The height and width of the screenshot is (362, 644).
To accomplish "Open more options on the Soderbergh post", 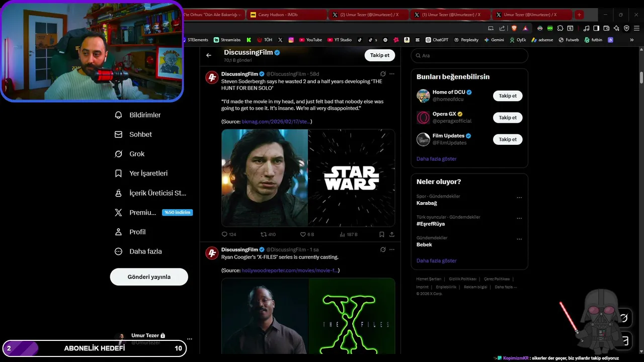I will pos(392,74).
